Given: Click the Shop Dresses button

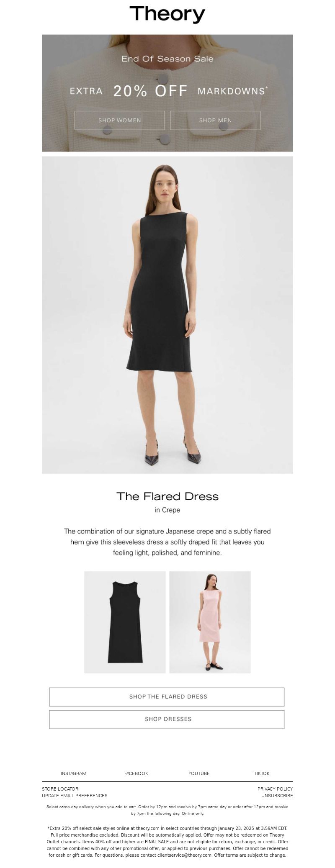Looking at the screenshot, I should point(167,719).
